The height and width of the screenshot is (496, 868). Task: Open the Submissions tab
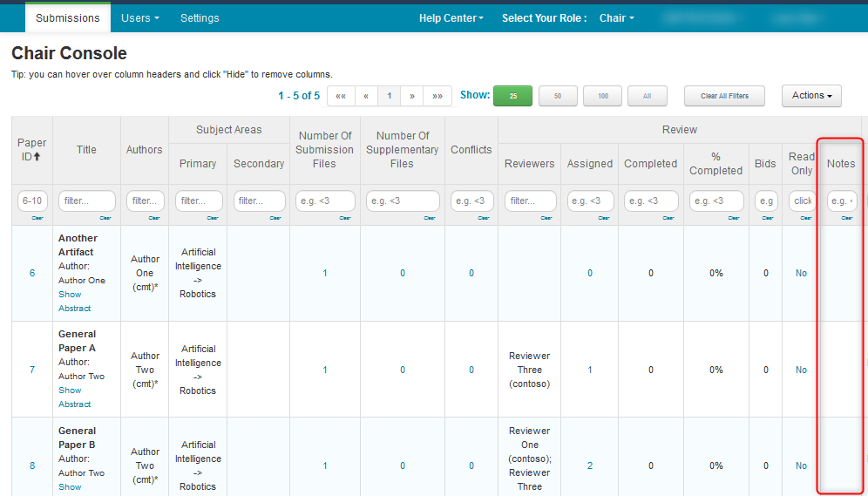click(68, 18)
